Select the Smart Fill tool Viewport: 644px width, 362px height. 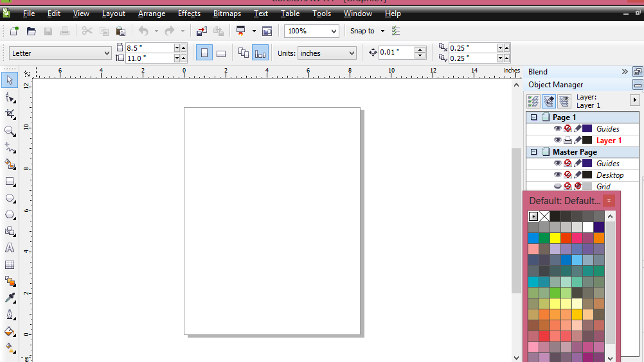(10, 164)
